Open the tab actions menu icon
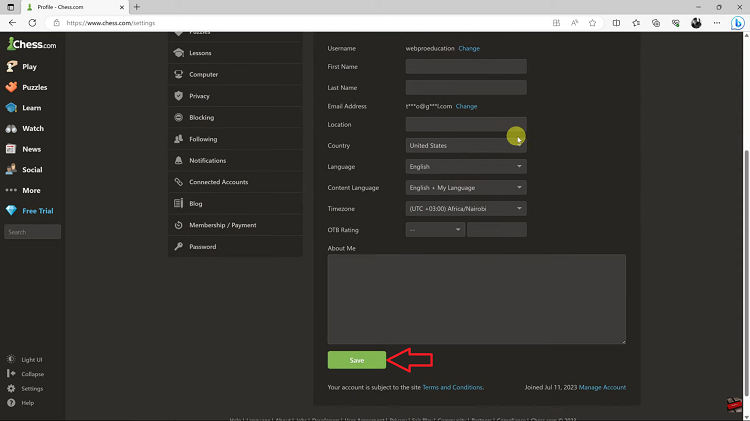 (x=11, y=7)
